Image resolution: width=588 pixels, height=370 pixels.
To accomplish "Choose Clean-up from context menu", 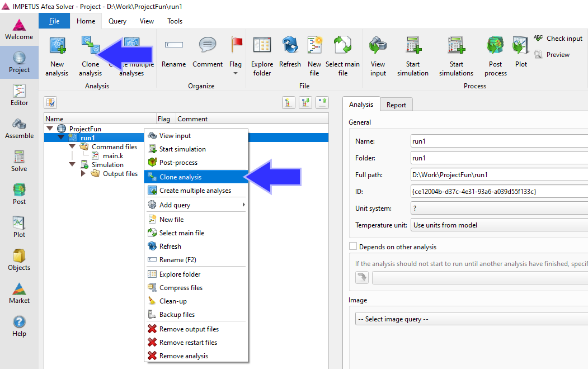I will tap(196, 301).
